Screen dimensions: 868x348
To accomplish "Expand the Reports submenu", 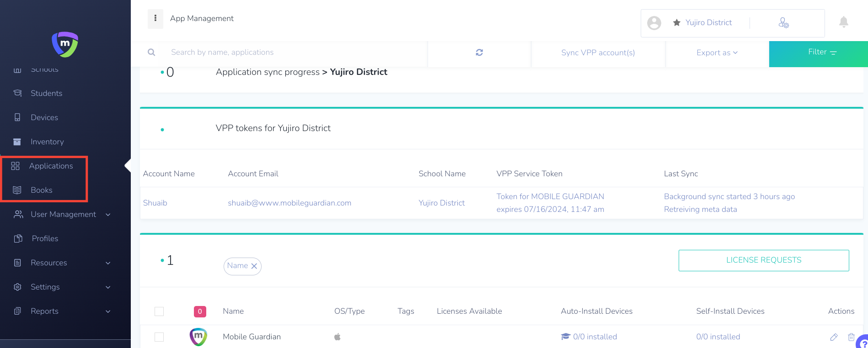I will (x=108, y=311).
